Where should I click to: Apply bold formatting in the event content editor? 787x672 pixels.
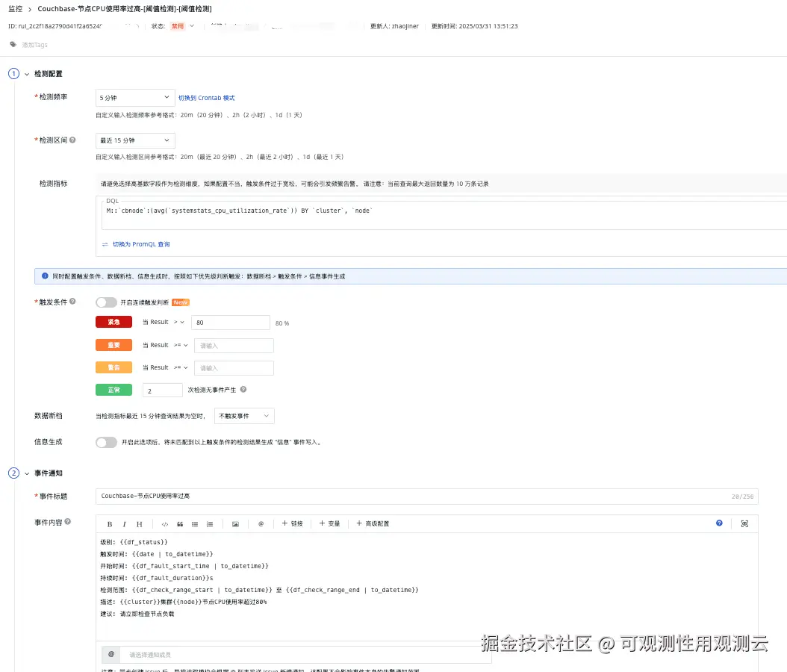coord(110,524)
